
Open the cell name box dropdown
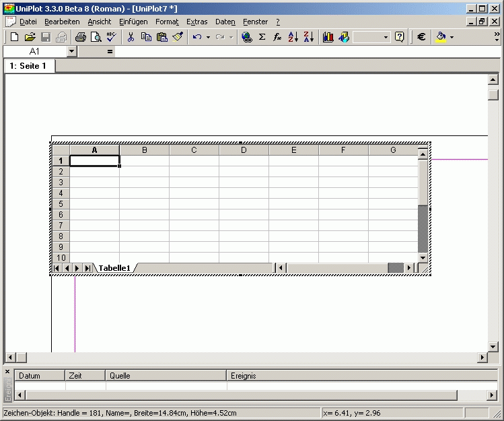[x=72, y=51]
